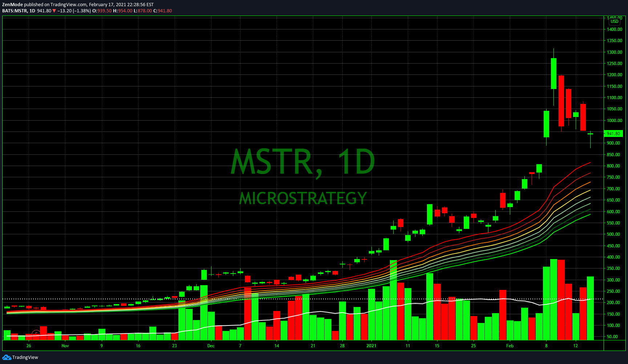Screen dimensions: 628x364
Task: Click the 900.00 price axis label
Action: pyautogui.click(x=613, y=143)
